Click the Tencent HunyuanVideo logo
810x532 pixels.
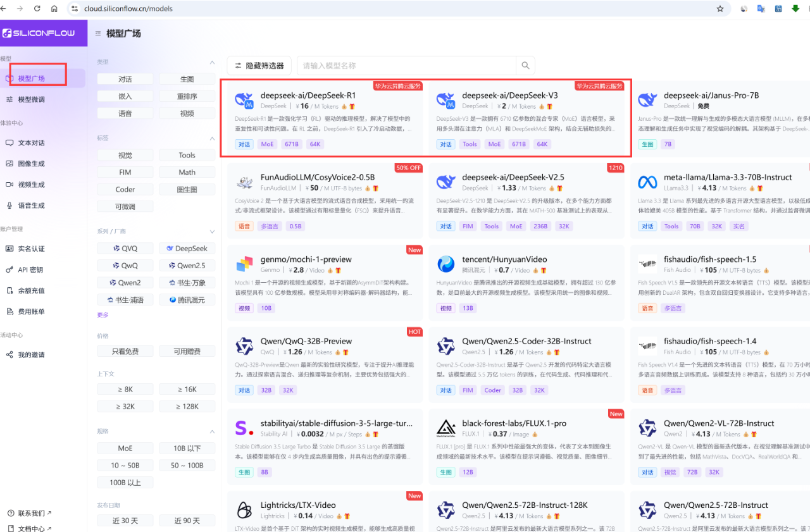pyautogui.click(x=446, y=264)
